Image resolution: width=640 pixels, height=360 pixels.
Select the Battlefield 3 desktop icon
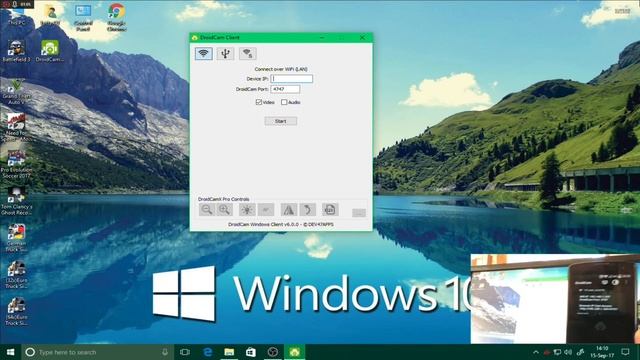tap(16, 51)
